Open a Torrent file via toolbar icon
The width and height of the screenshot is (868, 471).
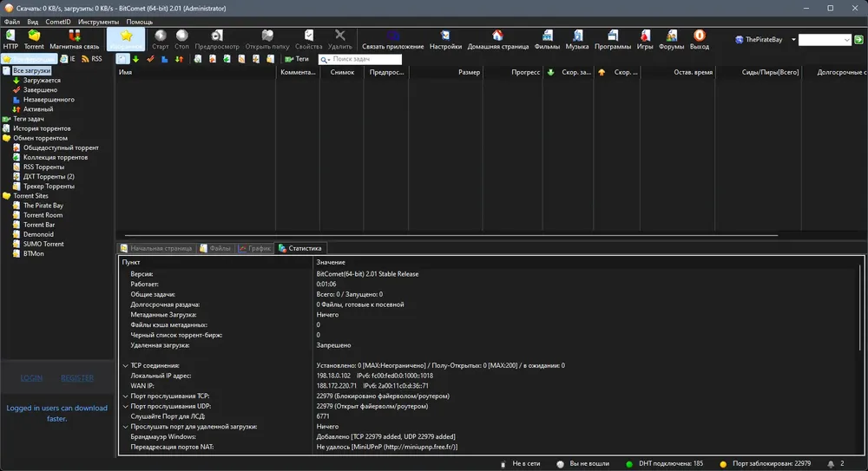click(34, 39)
